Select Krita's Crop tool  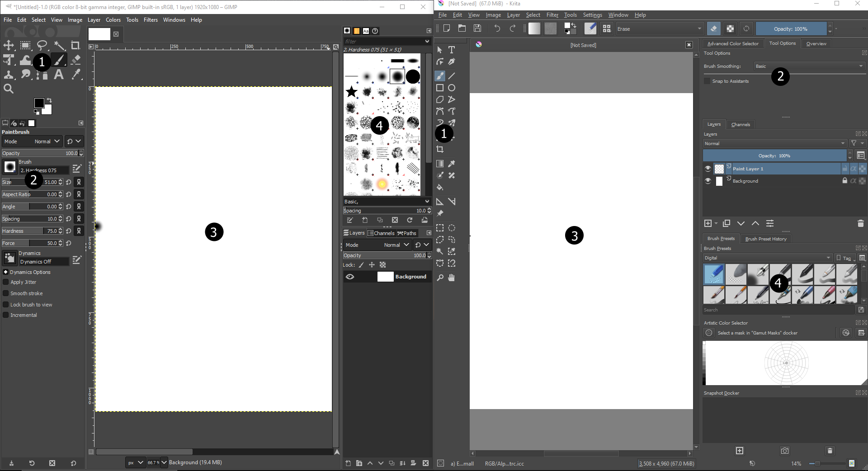coord(440,149)
